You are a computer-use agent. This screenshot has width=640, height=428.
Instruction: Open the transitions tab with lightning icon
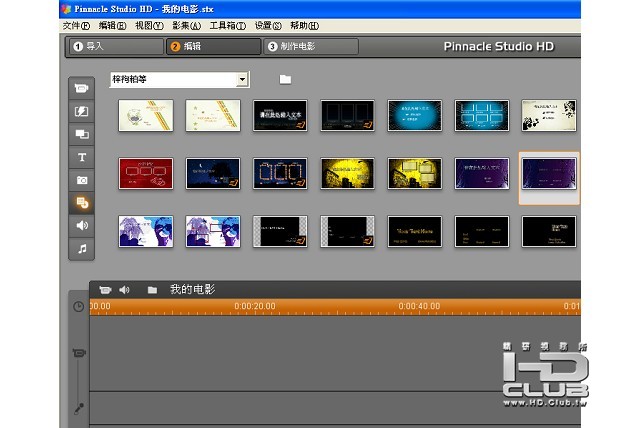point(82,111)
